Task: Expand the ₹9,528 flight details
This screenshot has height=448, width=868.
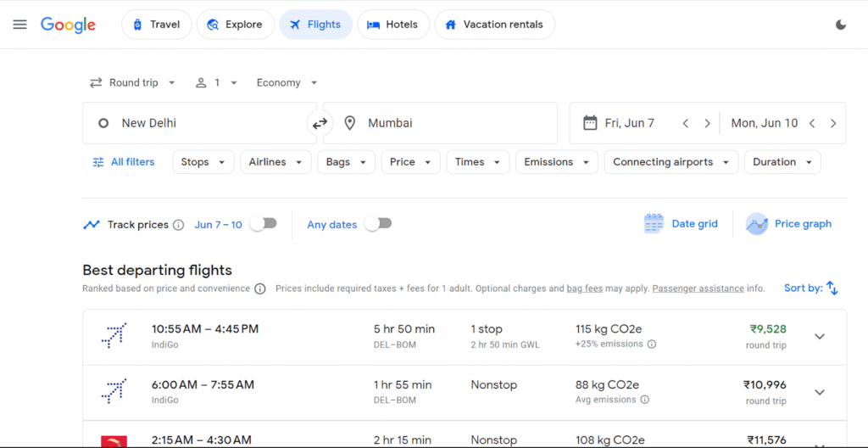Action: point(820,336)
